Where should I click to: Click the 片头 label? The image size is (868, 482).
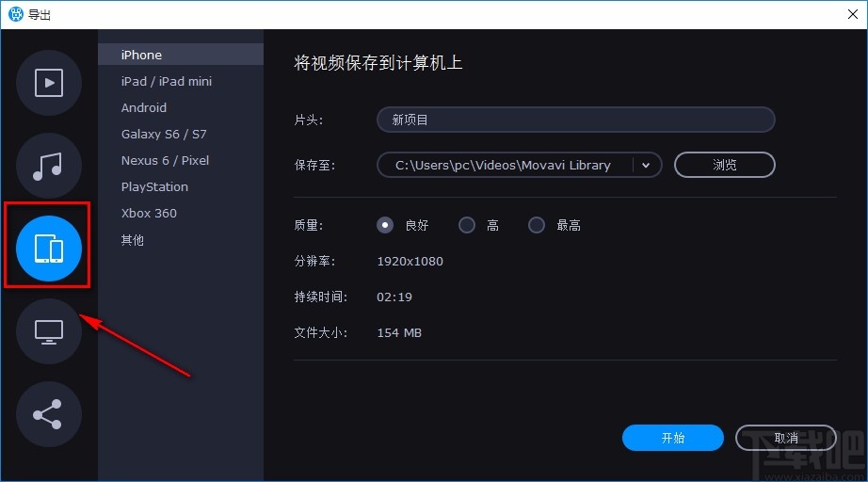pos(309,120)
